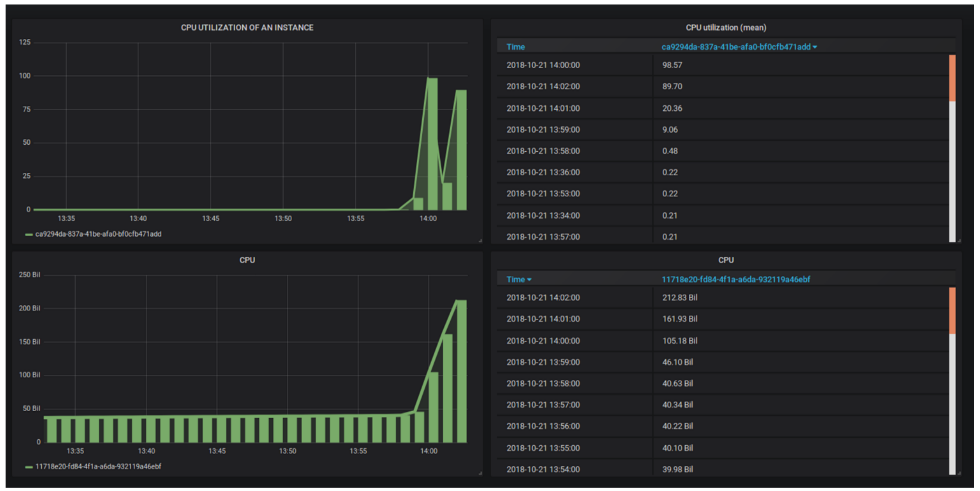Click the green legend line icon for 11718e20

pyautogui.click(x=29, y=467)
